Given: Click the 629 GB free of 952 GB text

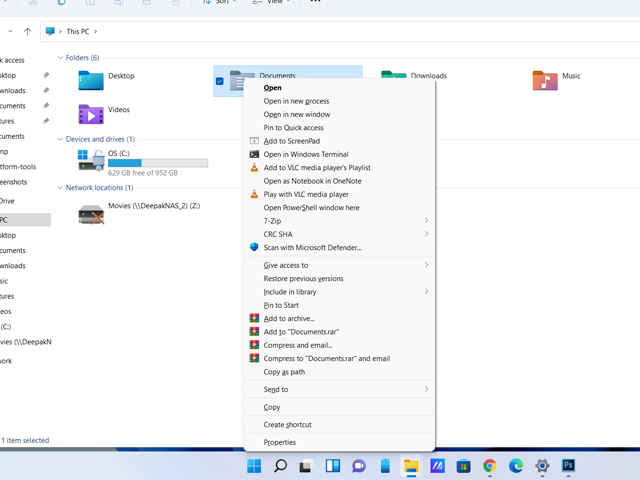Looking at the screenshot, I should (142, 173).
